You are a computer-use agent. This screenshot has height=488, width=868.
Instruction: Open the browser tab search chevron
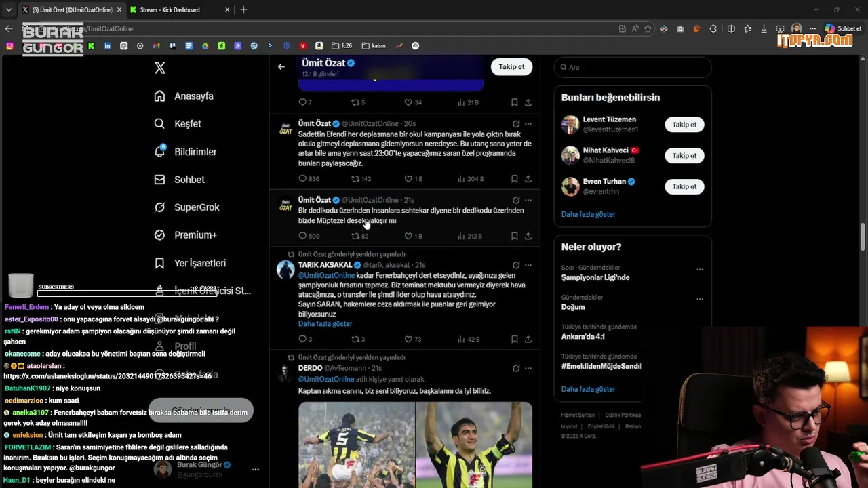point(9,9)
